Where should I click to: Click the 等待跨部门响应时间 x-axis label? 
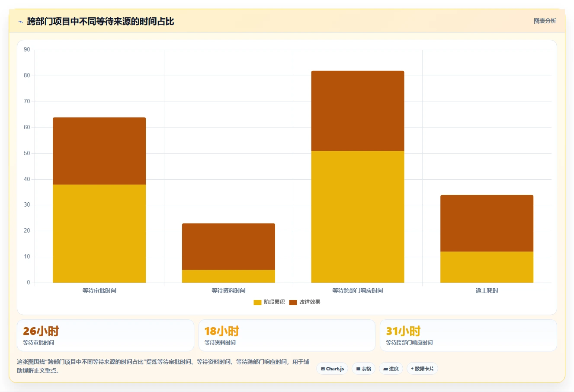coord(358,290)
